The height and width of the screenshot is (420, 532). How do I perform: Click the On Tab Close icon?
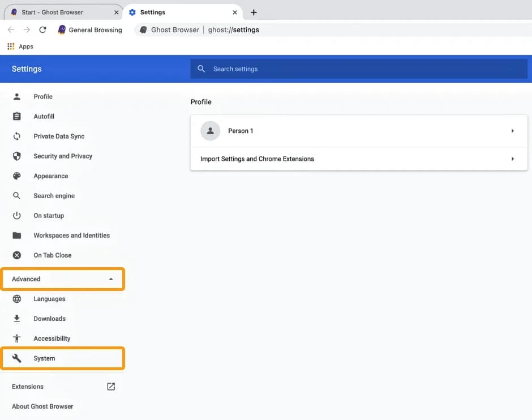click(17, 255)
